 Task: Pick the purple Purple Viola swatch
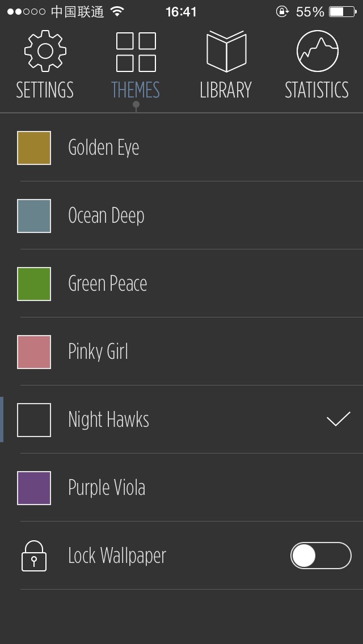point(34,488)
